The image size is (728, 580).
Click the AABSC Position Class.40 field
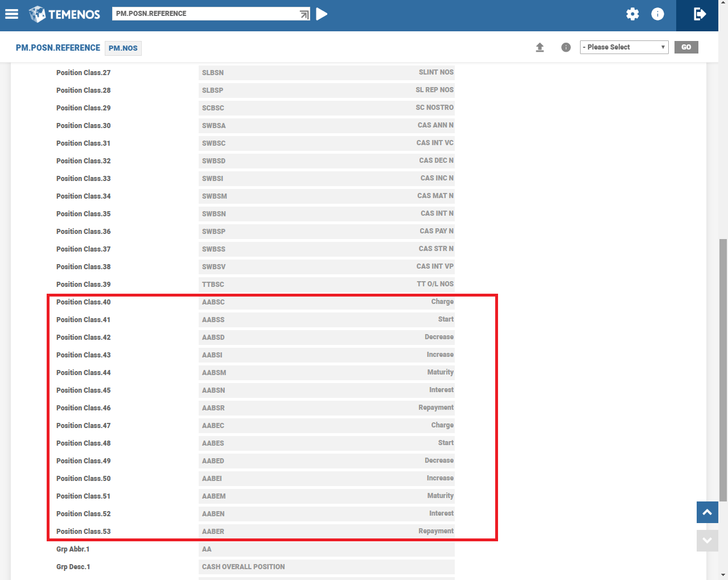(x=327, y=302)
